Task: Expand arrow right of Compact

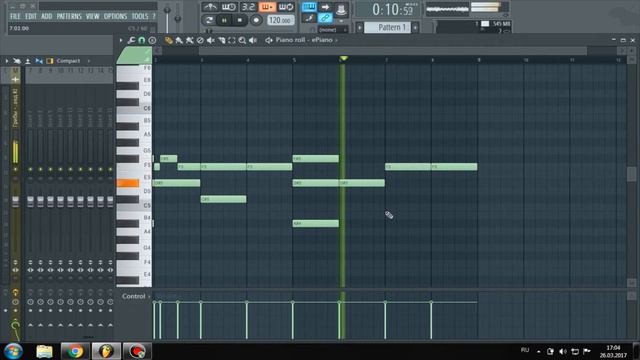Action: click(x=89, y=61)
